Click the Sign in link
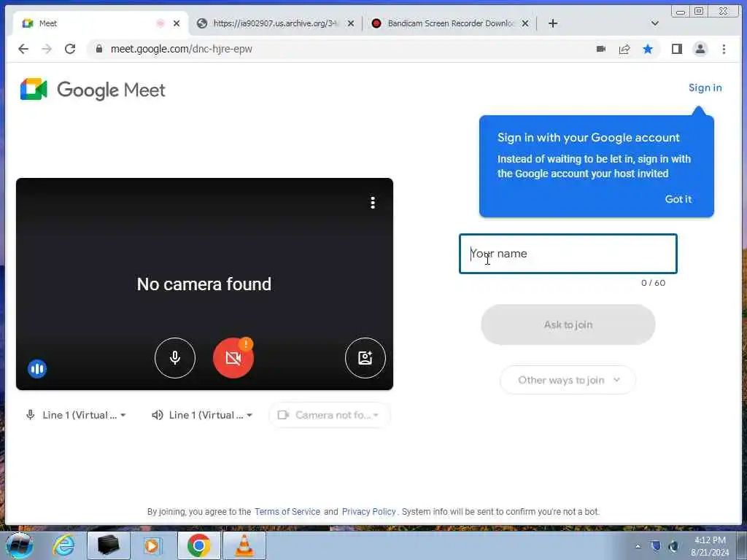Viewport: 747px width, 560px height. (705, 87)
